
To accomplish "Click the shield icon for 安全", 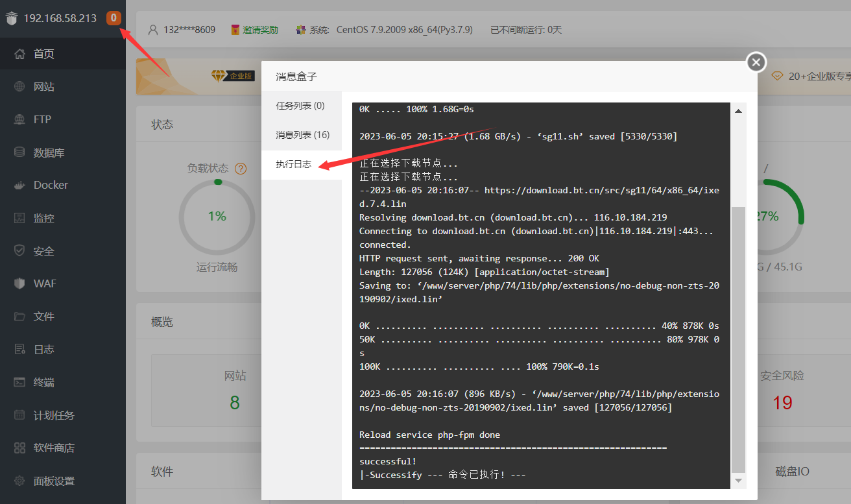I will pos(20,251).
